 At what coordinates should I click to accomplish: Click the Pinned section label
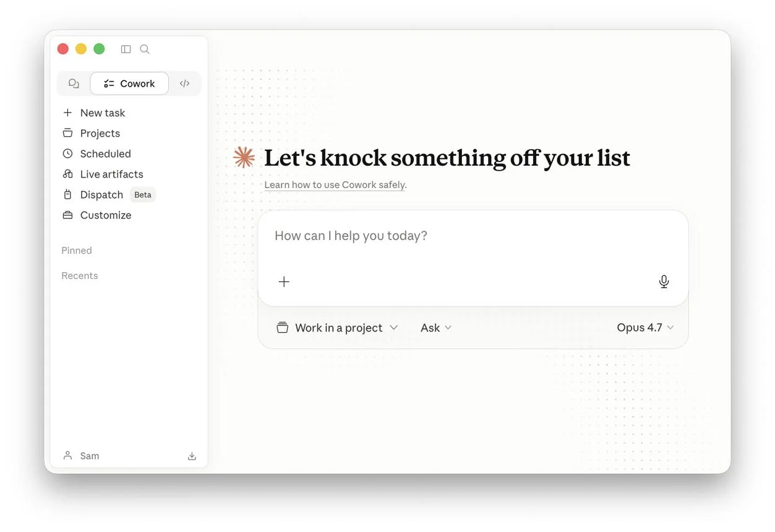77,251
